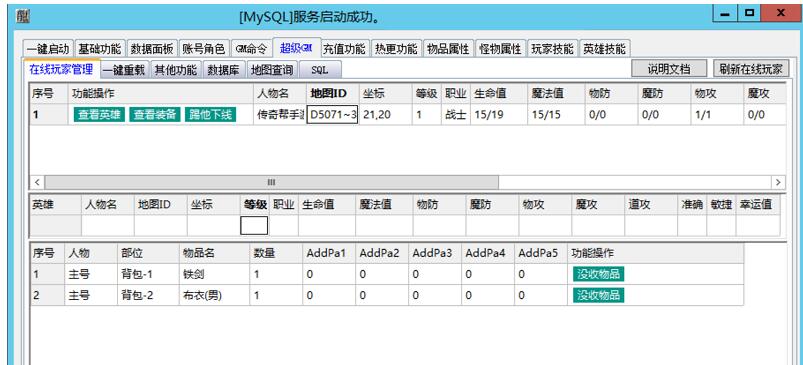Click the application icon in title bar
This screenshot has height=365, width=803.
pyautogui.click(x=23, y=16)
